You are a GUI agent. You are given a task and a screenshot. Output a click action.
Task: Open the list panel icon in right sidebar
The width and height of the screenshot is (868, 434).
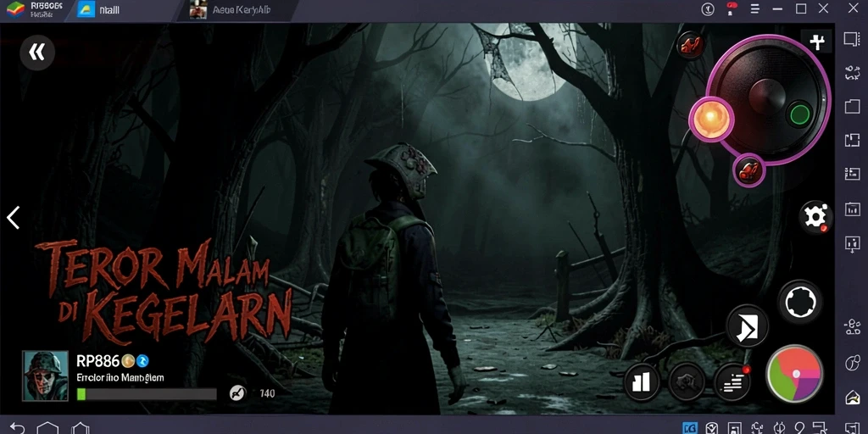point(852,174)
